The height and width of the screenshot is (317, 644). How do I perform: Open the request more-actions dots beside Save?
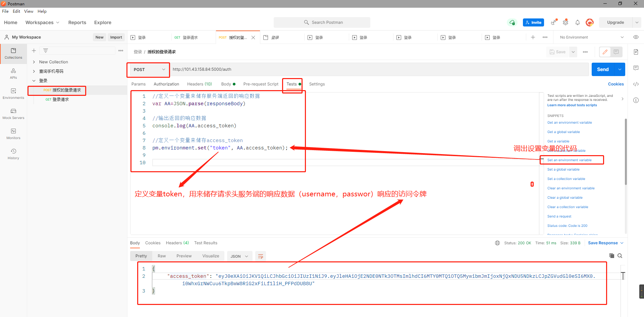pyautogui.click(x=585, y=52)
